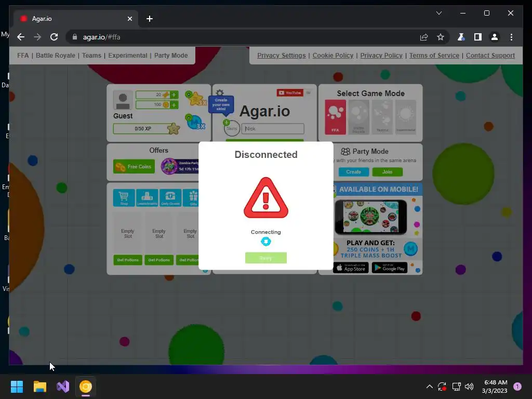
Task: Open the Daily Quests chest icon
Action: (170, 198)
